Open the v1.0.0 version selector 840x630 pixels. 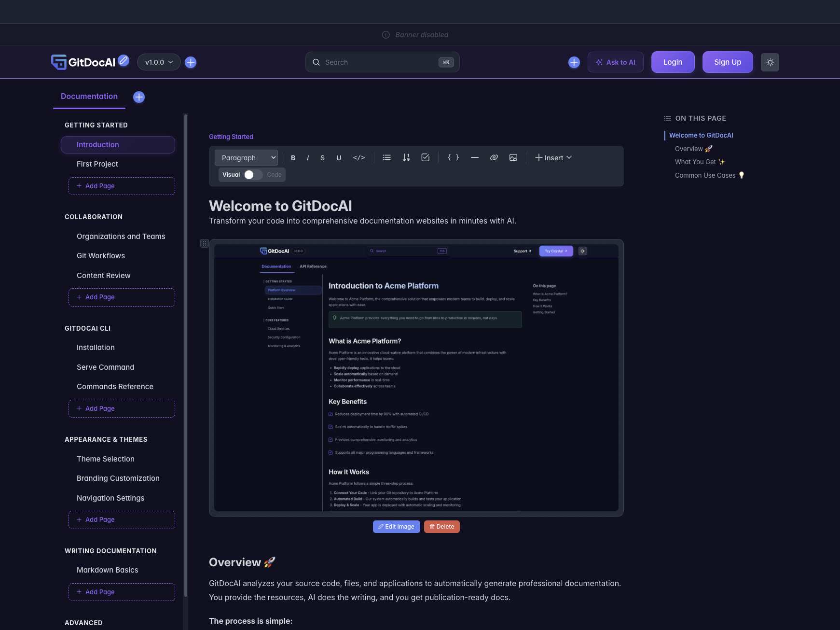(x=159, y=62)
